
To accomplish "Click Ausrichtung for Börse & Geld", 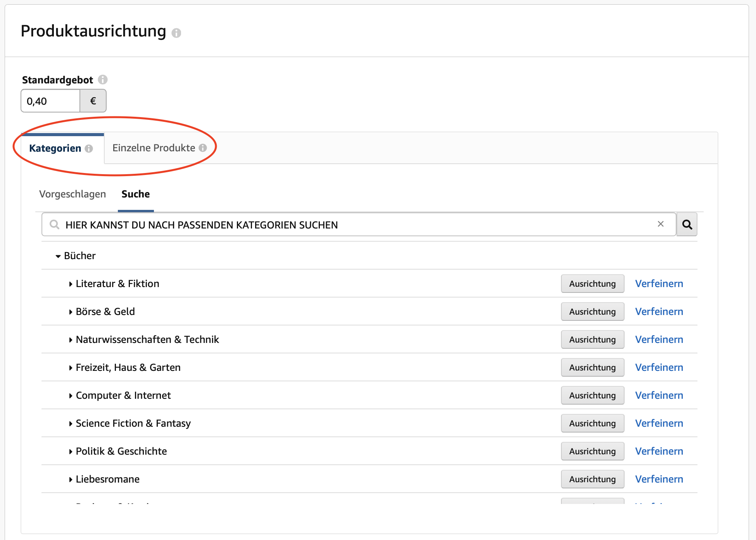I will (592, 312).
